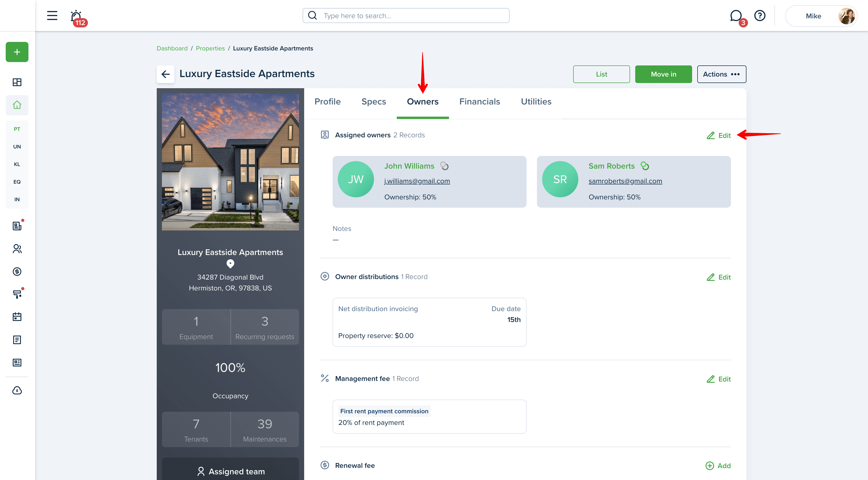Screen dimensions: 868x480
Task: Click the Move in button
Action: 663,74
